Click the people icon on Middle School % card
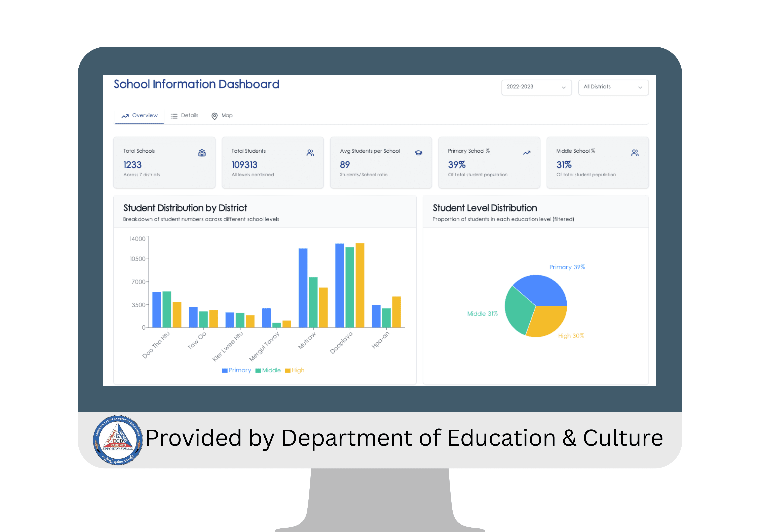This screenshot has width=760, height=532. (x=635, y=153)
